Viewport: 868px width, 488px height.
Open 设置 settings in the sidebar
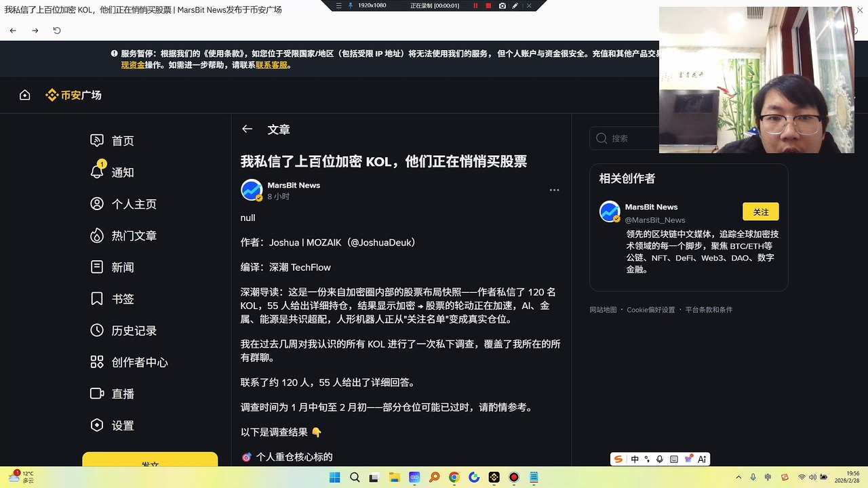coord(113,426)
